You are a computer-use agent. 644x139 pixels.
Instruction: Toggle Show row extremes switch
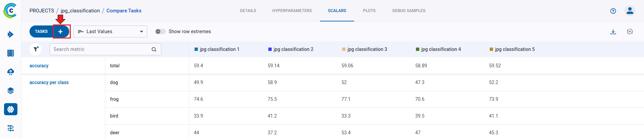click(160, 31)
